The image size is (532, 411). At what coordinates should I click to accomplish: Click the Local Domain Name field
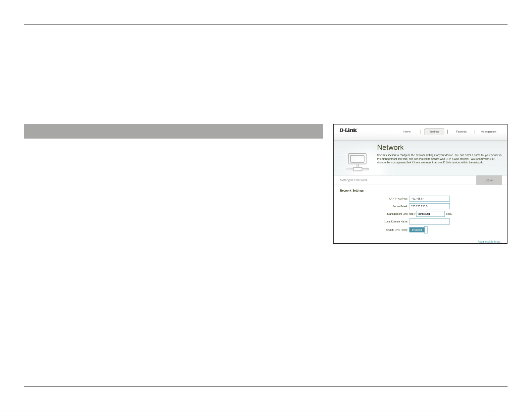coord(429,221)
